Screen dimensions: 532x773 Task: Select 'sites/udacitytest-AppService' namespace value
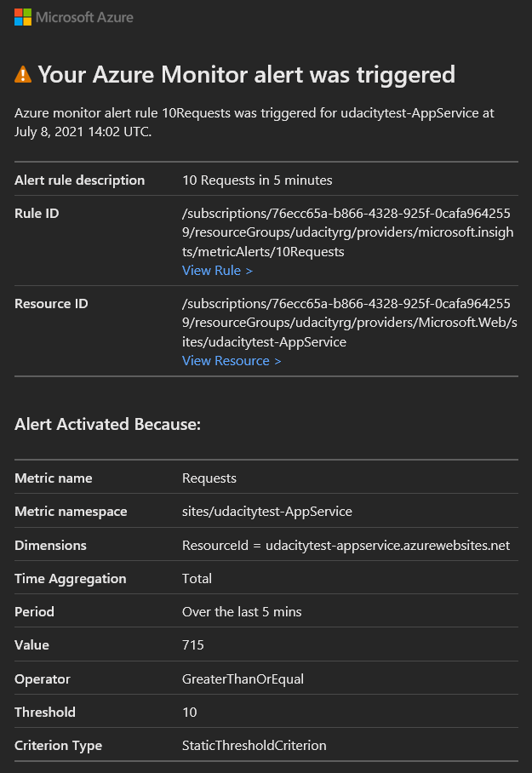tap(267, 512)
